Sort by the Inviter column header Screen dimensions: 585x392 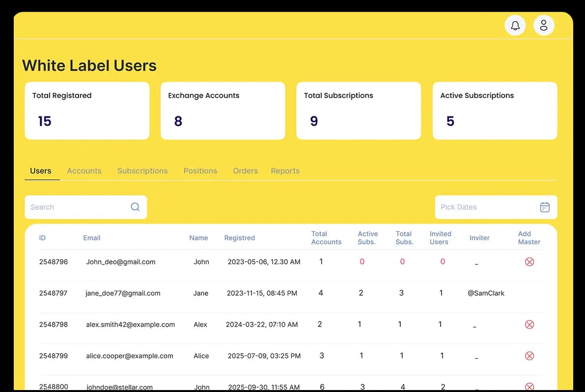click(479, 238)
